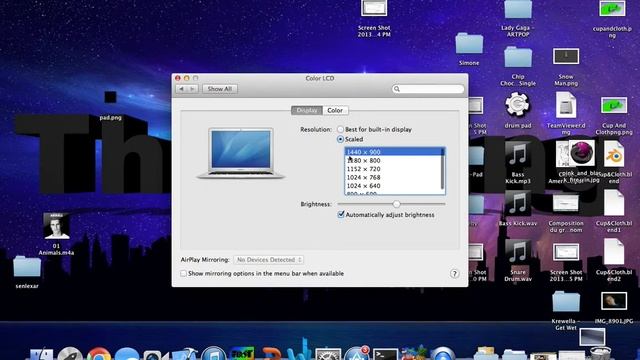Click the Brightness slider handle
640x360 pixels.
(x=396, y=204)
